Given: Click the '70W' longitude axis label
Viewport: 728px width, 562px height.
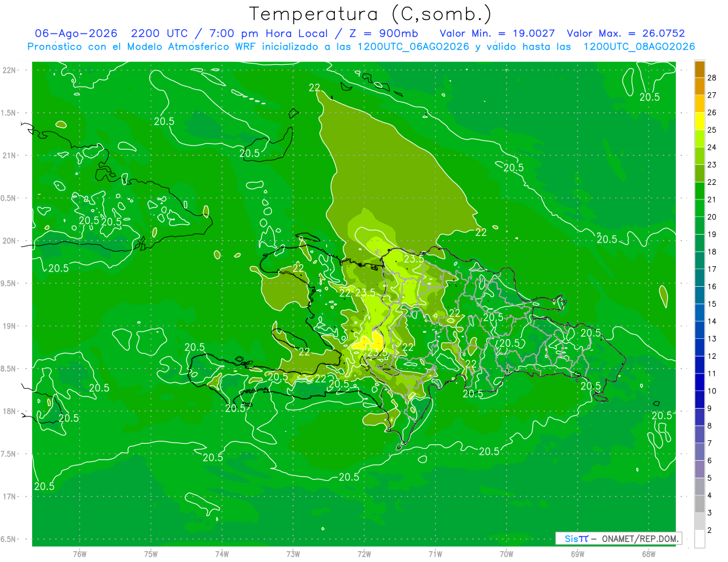Looking at the screenshot, I should (x=506, y=554).
